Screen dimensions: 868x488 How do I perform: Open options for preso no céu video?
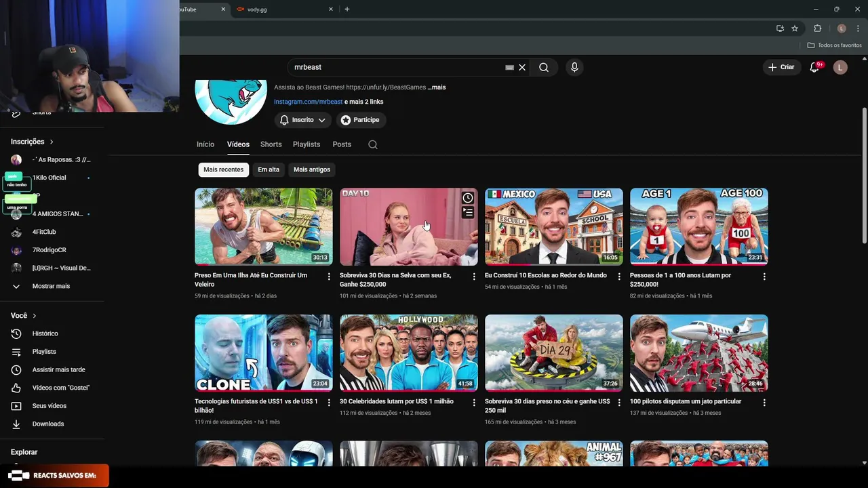(619, 403)
